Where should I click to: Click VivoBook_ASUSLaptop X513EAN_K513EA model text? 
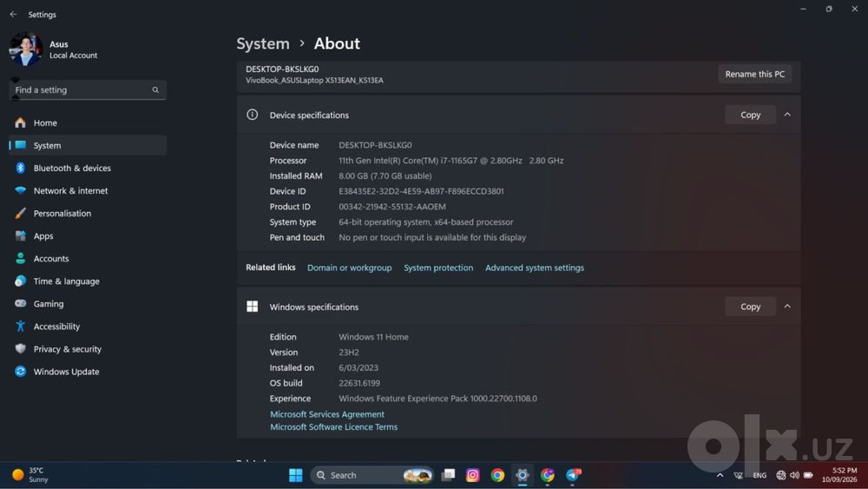[314, 81]
